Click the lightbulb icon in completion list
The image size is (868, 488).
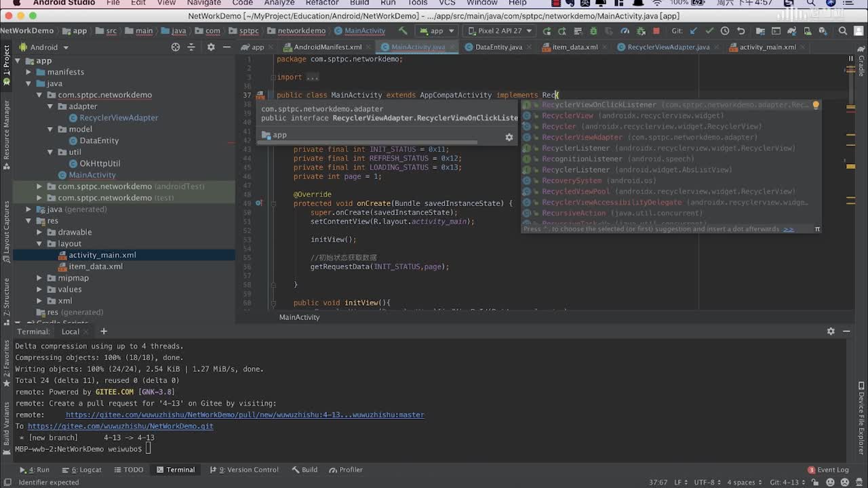point(816,105)
